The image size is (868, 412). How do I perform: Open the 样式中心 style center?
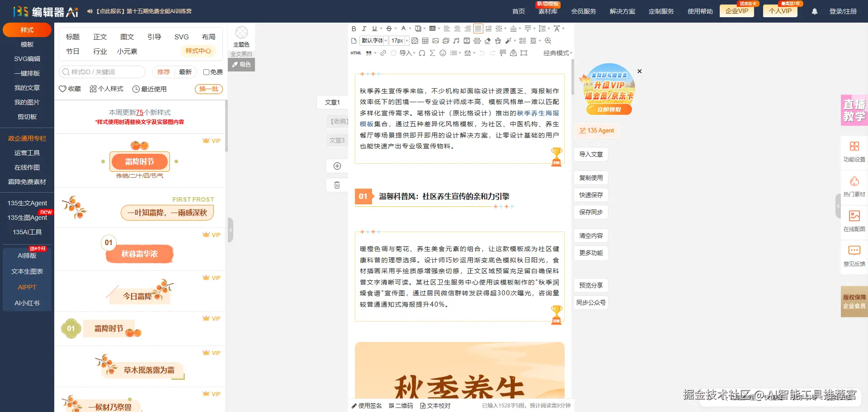click(x=198, y=51)
